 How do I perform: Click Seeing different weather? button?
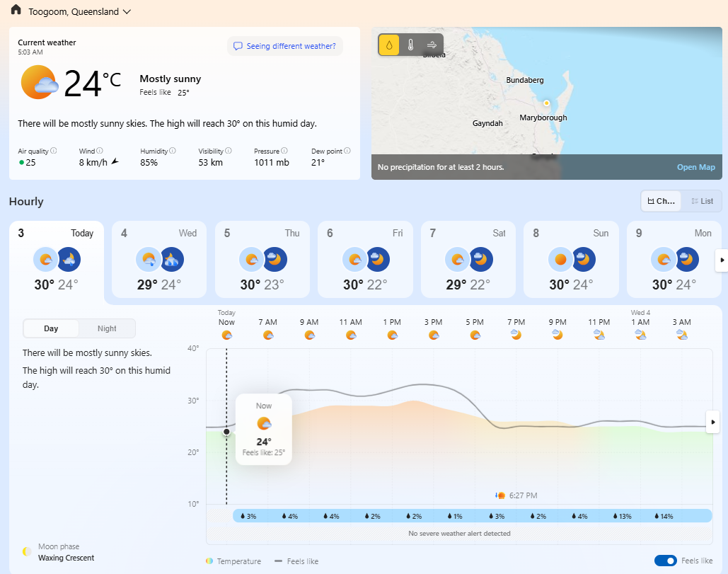click(x=284, y=46)
